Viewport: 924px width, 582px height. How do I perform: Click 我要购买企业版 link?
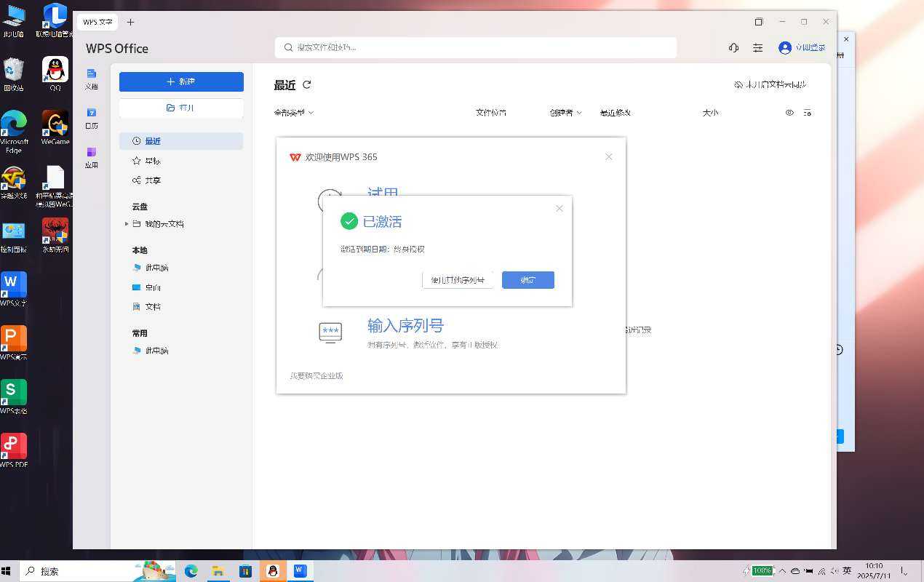coord(316,376)
